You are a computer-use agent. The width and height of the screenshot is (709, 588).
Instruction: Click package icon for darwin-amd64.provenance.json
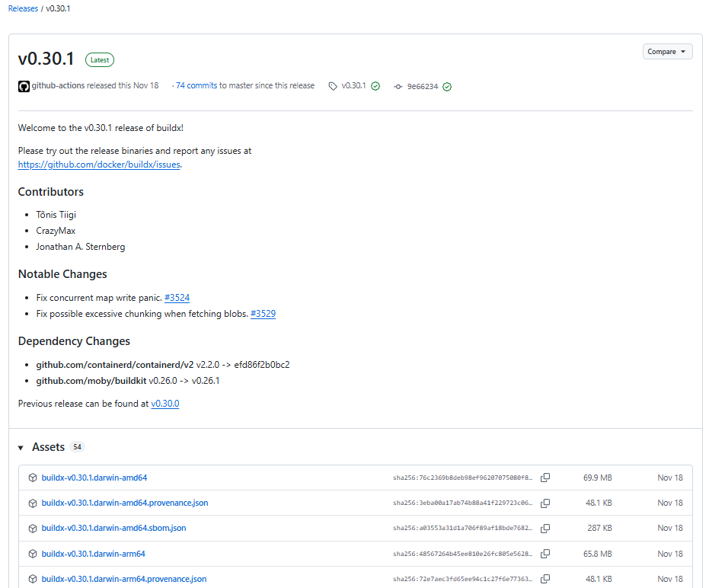point(33,503)
